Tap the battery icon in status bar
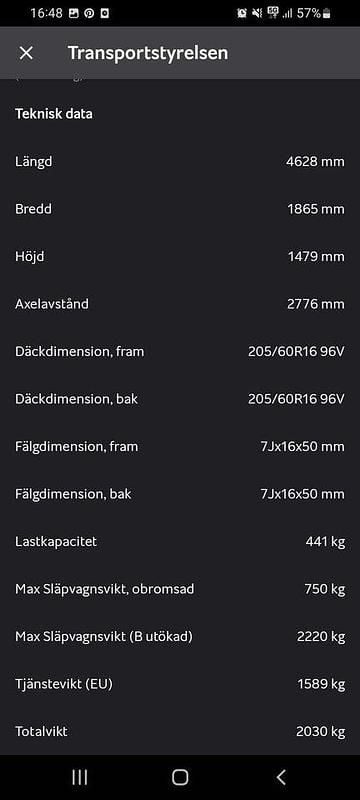The image size is (360, 800). tap(326, 14)
